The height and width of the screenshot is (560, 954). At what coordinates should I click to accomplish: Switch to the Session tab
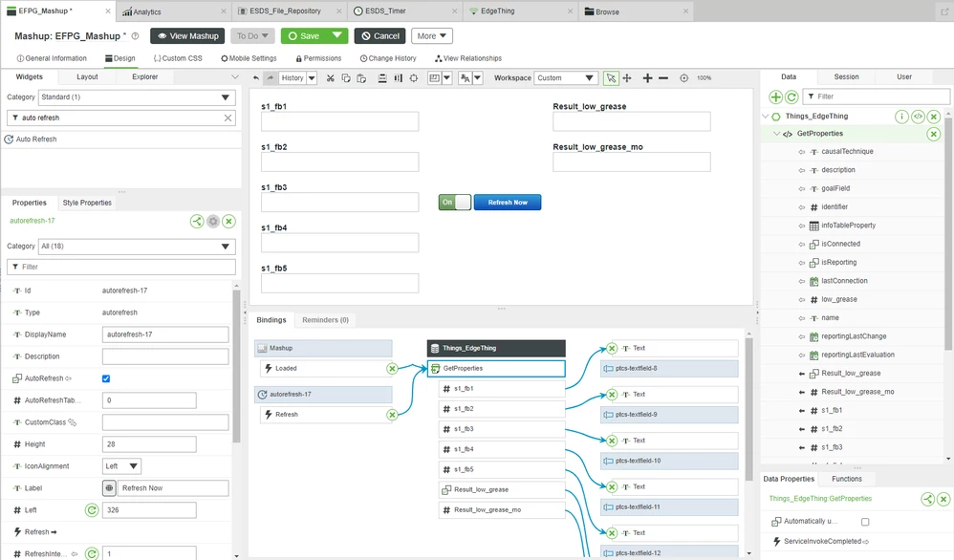846,76
